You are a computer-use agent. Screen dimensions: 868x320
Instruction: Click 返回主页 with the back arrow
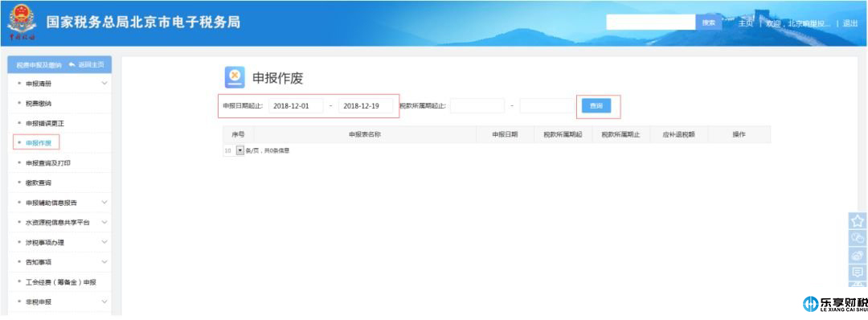pyautogui.click(x=87, y=65)
